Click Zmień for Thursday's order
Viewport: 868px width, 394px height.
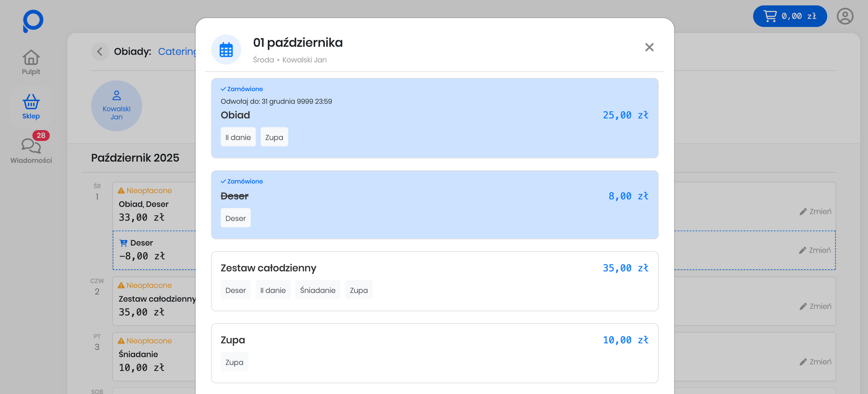point(815,306)
